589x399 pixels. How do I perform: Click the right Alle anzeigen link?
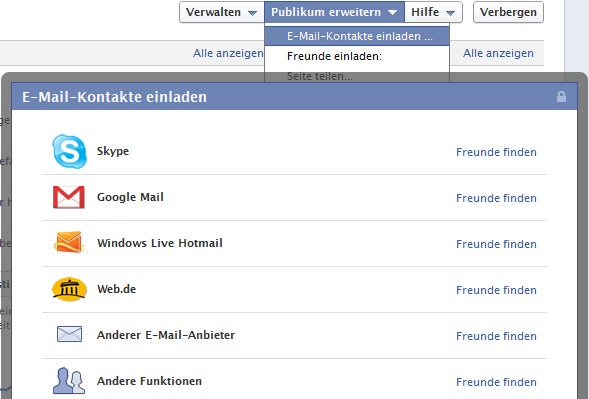[498, 53]
